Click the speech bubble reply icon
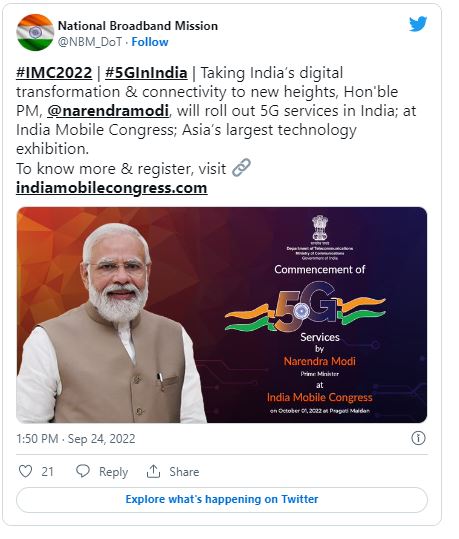The image size is (459, 539). pyautogui.click(x=83, y=471)
